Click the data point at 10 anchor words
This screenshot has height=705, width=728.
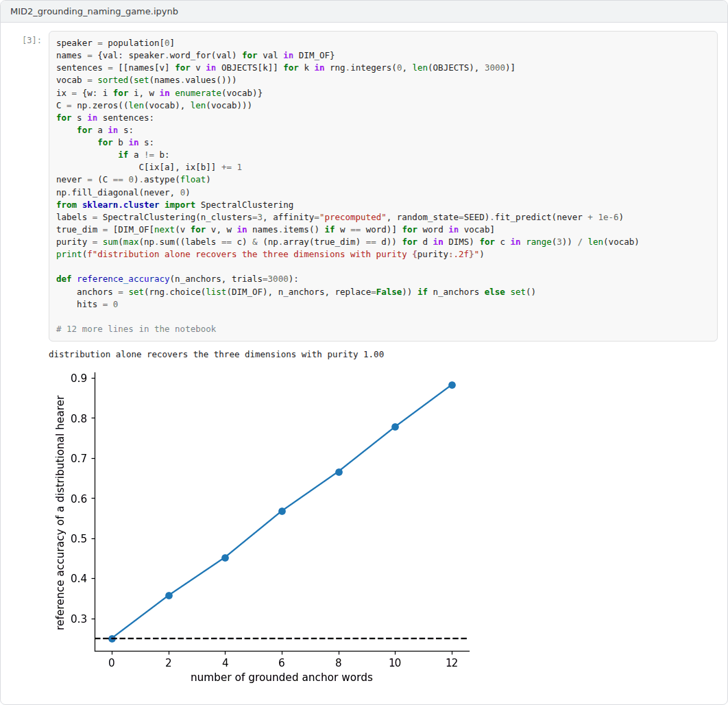(395, 427)
